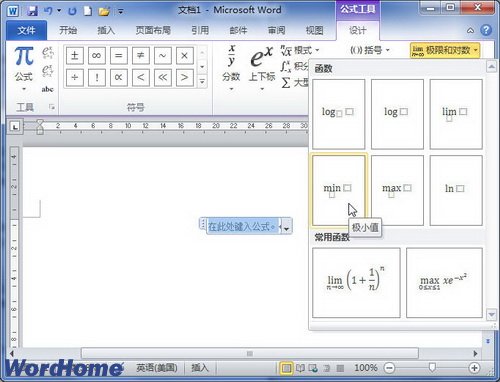500x382 pixels.
Task: Open the 括号 bracket dropdown
Action: click(370, 50)
